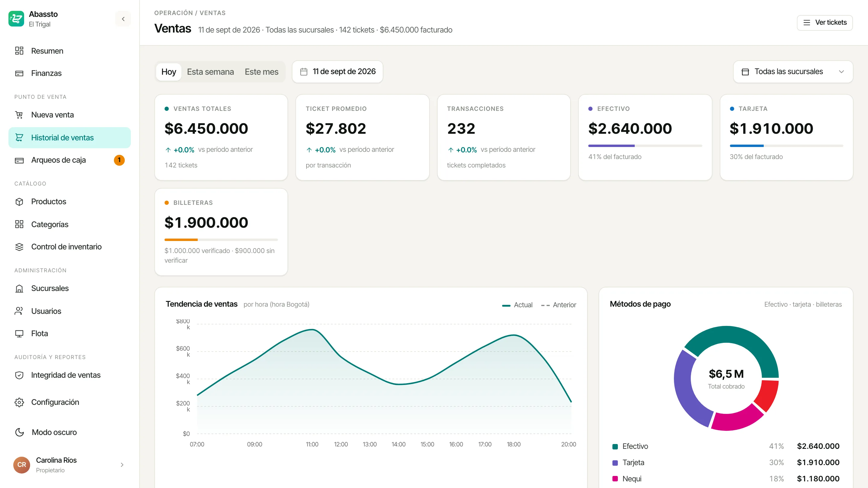This screenshot has width=868, height=488.
Task: Click the Productos box icon
Action: (x=19, y=202)
